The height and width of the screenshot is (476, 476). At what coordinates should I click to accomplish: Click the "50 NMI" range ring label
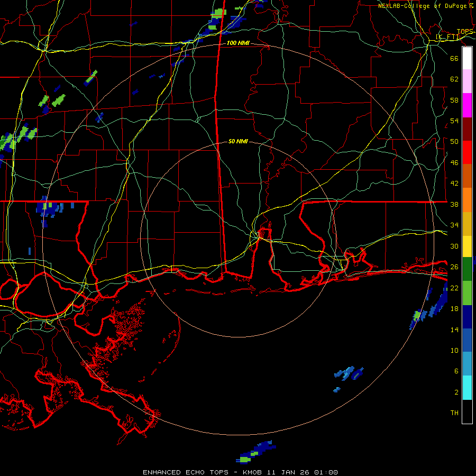point(238,141)
